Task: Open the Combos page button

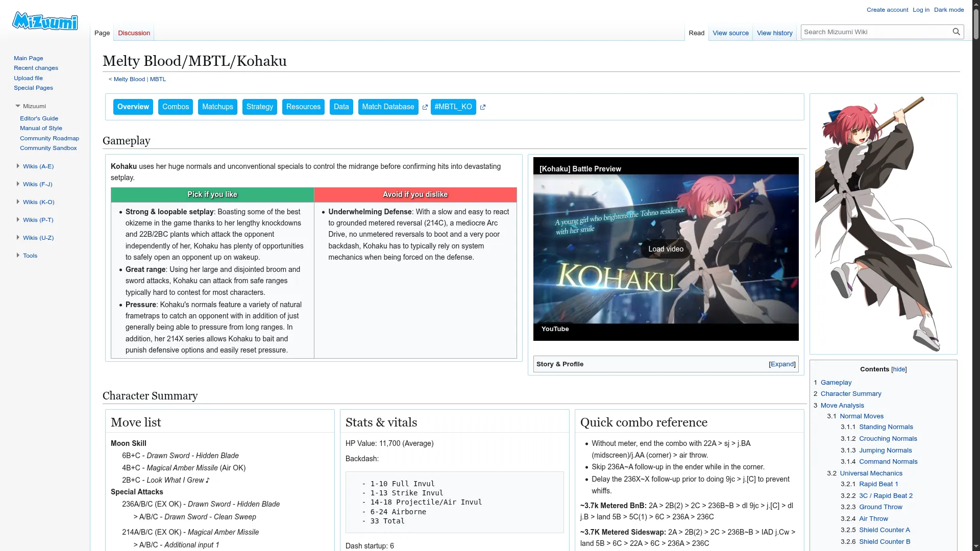Action: pos(175,107)
